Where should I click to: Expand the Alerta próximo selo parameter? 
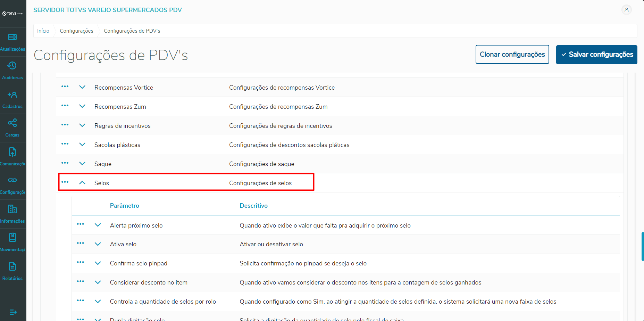98,225
